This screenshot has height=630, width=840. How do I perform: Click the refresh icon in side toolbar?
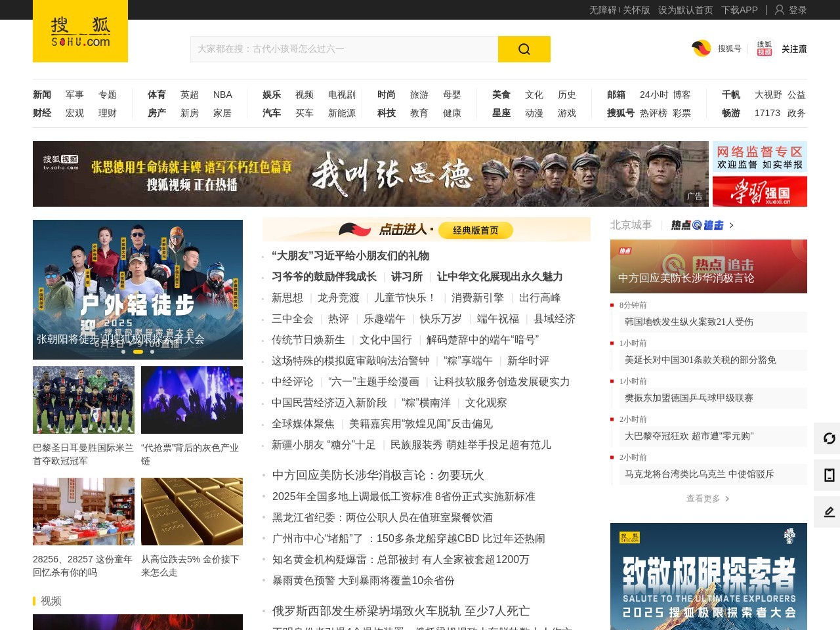click(829, 438)
